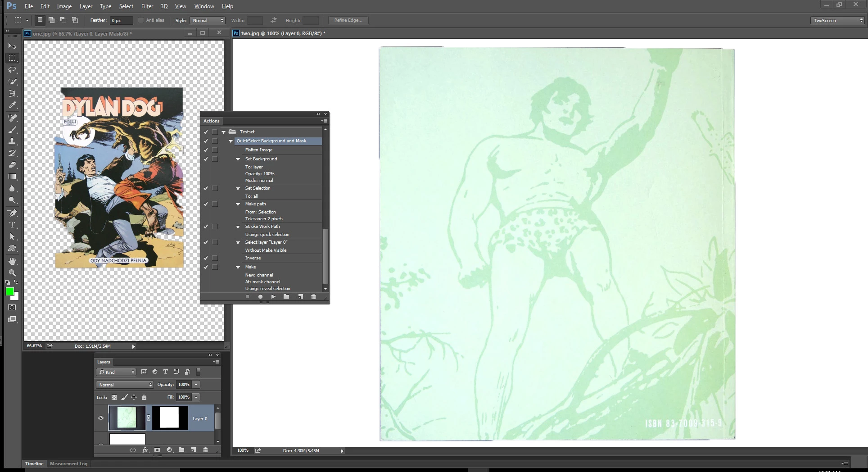This screenshot has width=868, height=472.
Task: Collapse QuickSelect Background and Mask action
Action: tap(231, 141)
